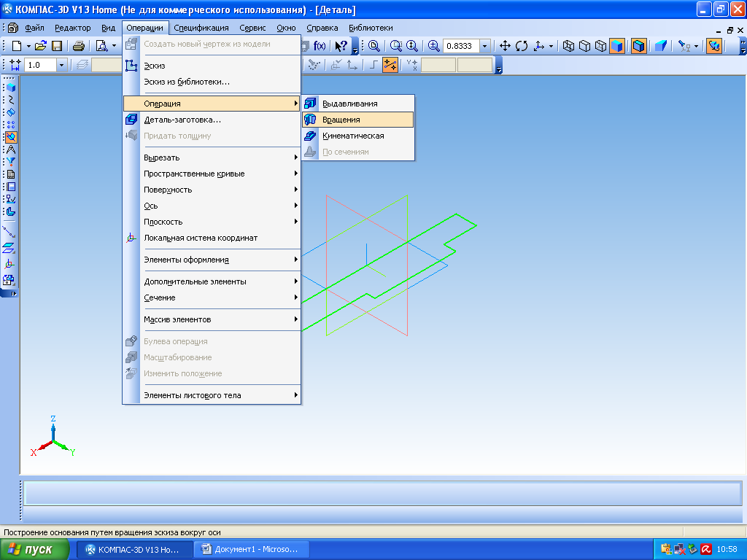This screenshot has height=560, width=747.
Task: Select the part editing cube tool in left panel
Action: (x=10, y=87)
